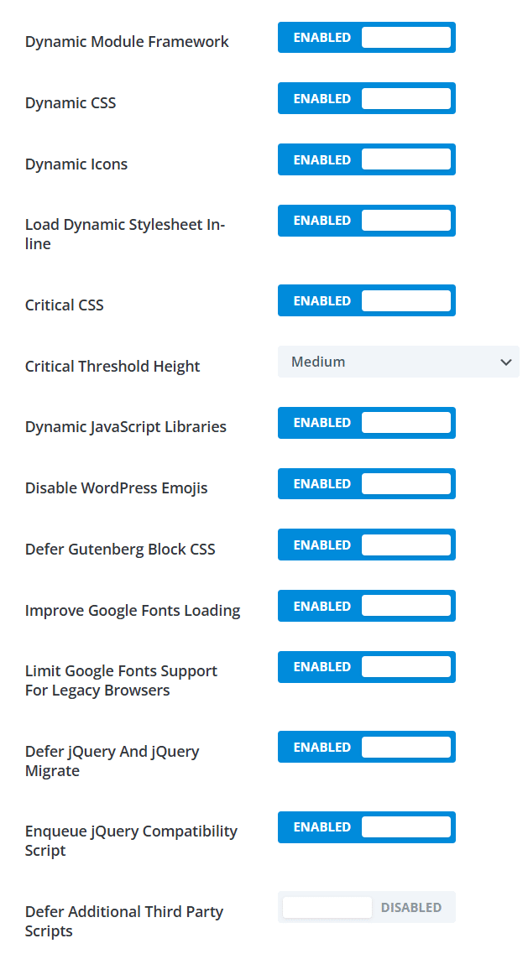The image size is (528, 980).
Task: Click the Critical Threshold Height label
Action: pyautogui.click(x=112, y=367)
